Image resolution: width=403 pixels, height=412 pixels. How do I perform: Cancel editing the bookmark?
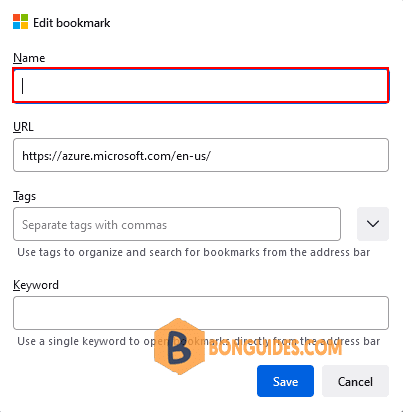point(355,381)
